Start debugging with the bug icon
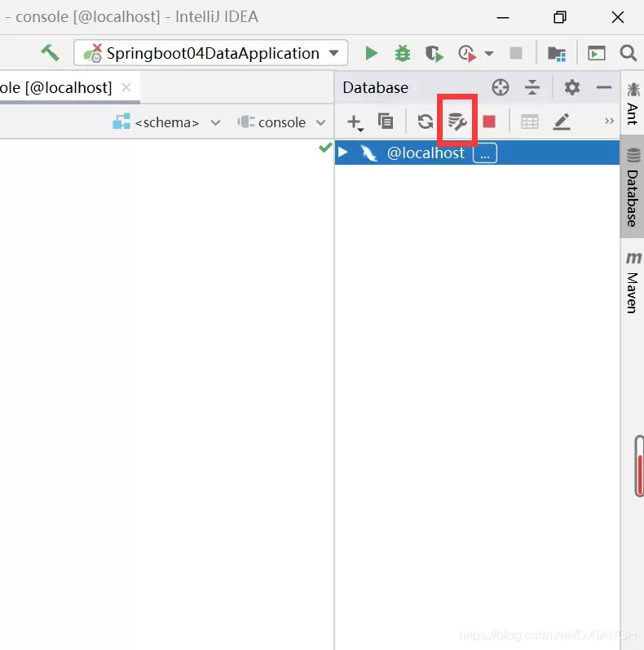Viewport: 644px width, 650px height. click(x=403, y=53)
